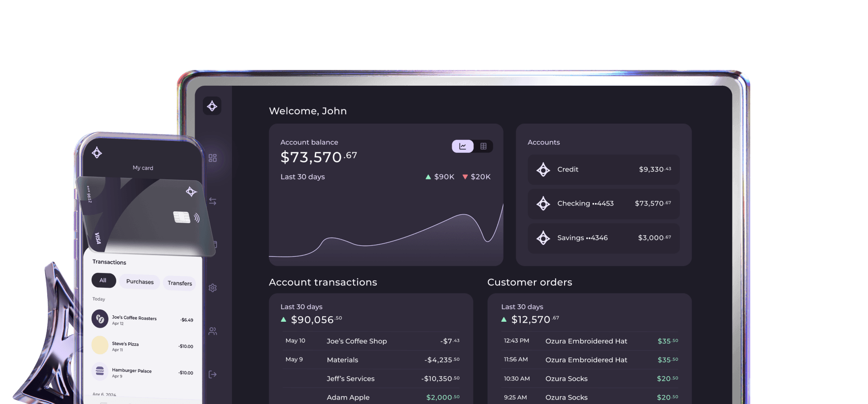This screenshot has height=404, width=868.
Task: Select the Purchases tab on the phone
Action: (x=140, y=282)
